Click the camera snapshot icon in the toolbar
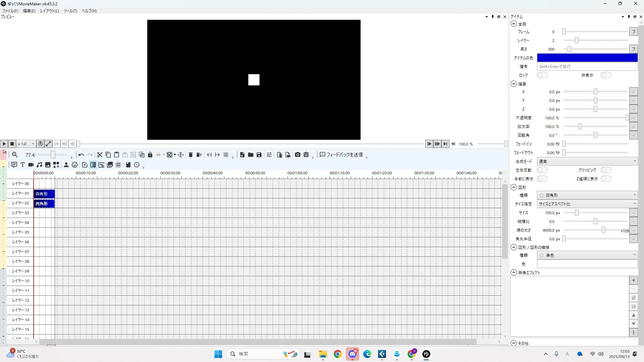Screen dimensions: 644x362 point(298,155)
